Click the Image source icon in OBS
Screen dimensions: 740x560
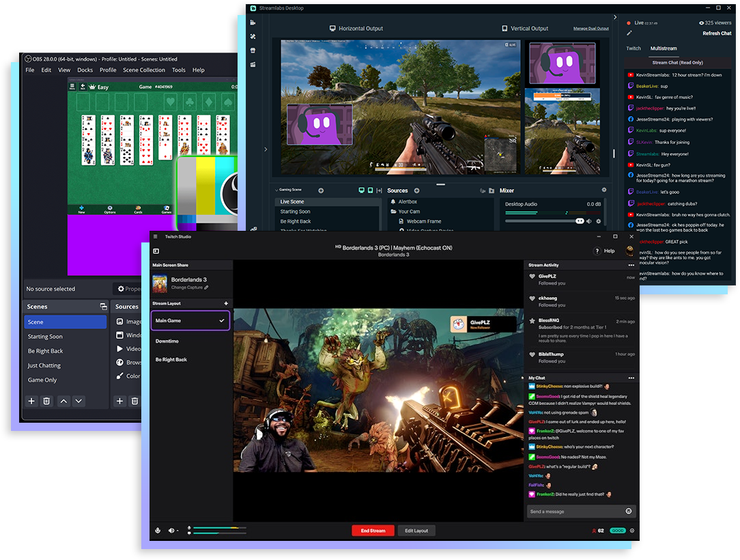pyautogui.click(x=120, y=322)
